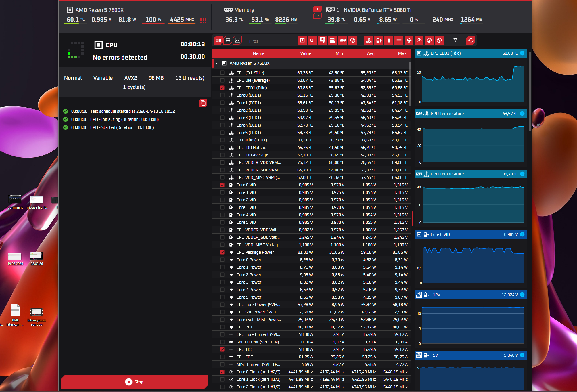Reset sensor statistics with the refresh icon
The image size is (577, 392).
[x=471, y=40]
